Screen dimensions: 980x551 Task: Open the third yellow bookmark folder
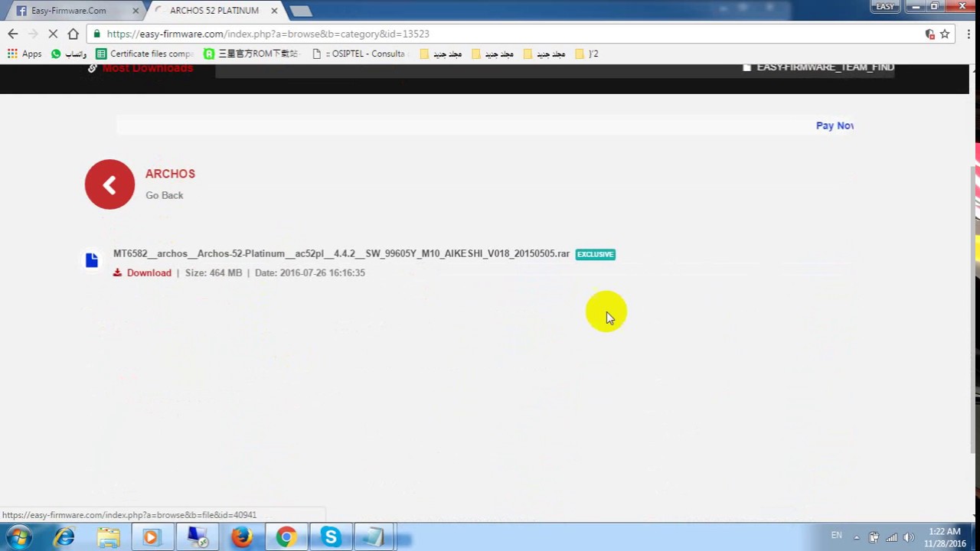click(x=544, y=54)
